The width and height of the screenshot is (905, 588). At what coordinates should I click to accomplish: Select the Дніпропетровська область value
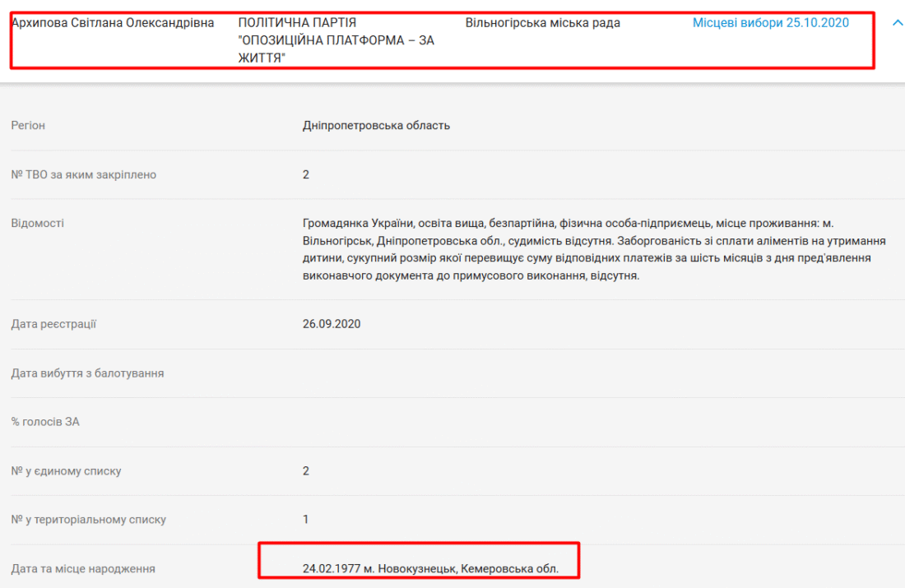tap(376, 125)
